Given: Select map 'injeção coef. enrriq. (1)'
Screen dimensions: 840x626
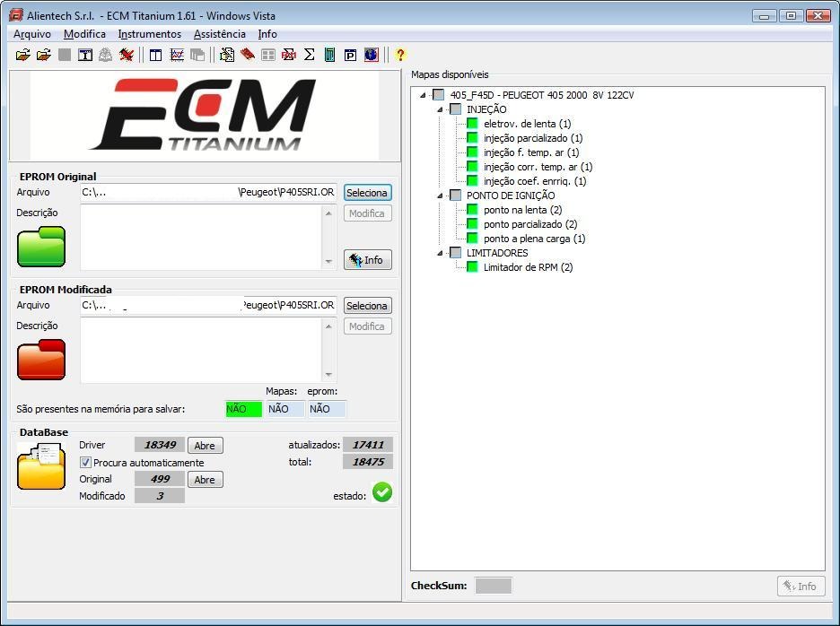Looking at the screenshot, I should (x=535, y=181).
